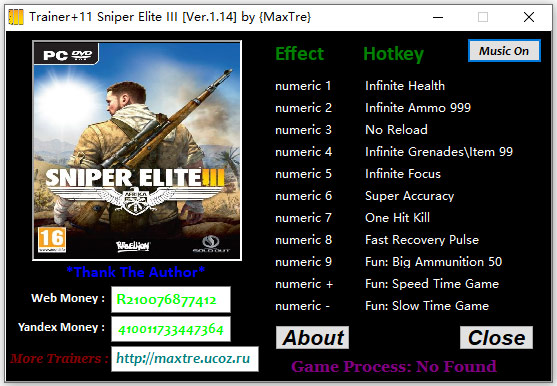Open the About dialog
This screenshot has width=557, height=386.
(x=312, y=338)
